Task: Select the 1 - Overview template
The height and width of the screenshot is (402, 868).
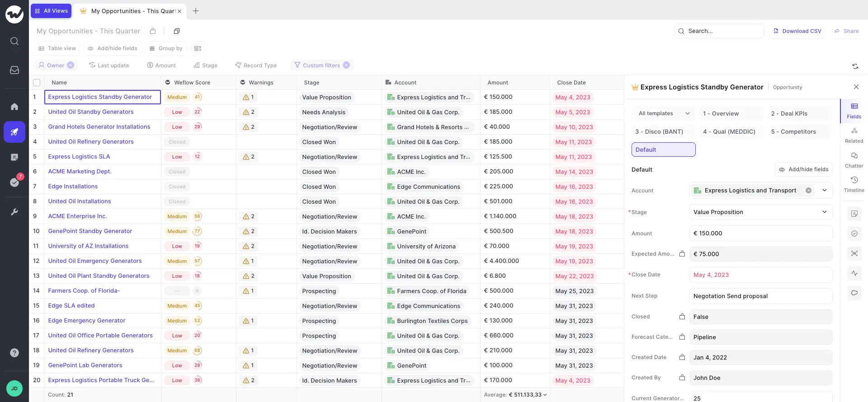Action: [731, 113]
